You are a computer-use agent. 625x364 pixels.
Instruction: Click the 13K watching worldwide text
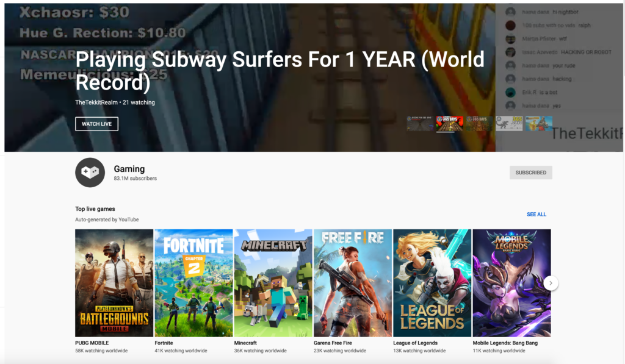419,351
